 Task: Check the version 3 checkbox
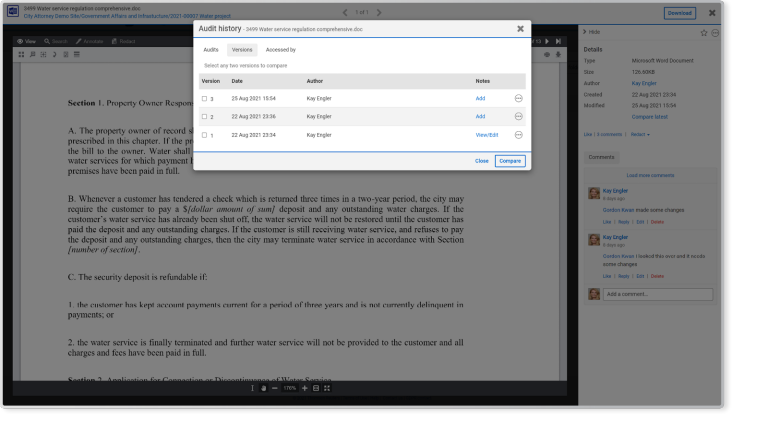click(204, 98)
